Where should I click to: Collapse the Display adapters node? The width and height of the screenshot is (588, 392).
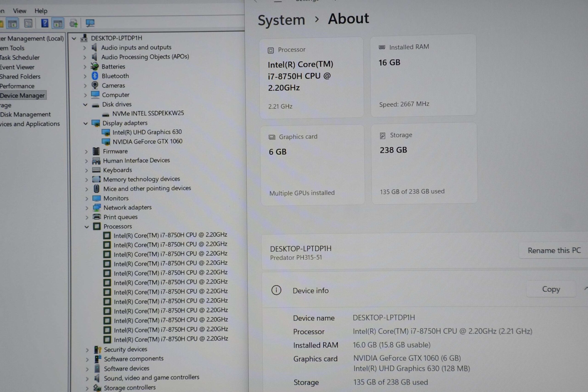[85, 123]
